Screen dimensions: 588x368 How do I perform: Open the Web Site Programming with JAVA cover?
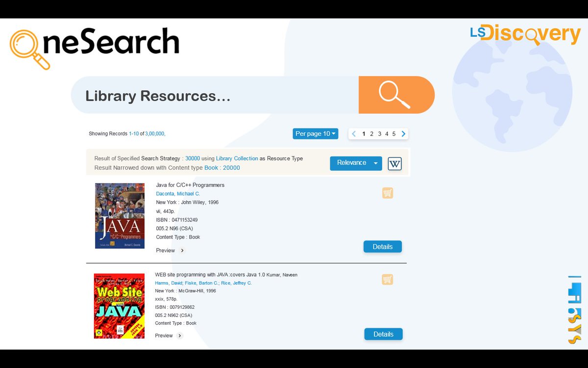pyautogui.click(x=119, y=306)
